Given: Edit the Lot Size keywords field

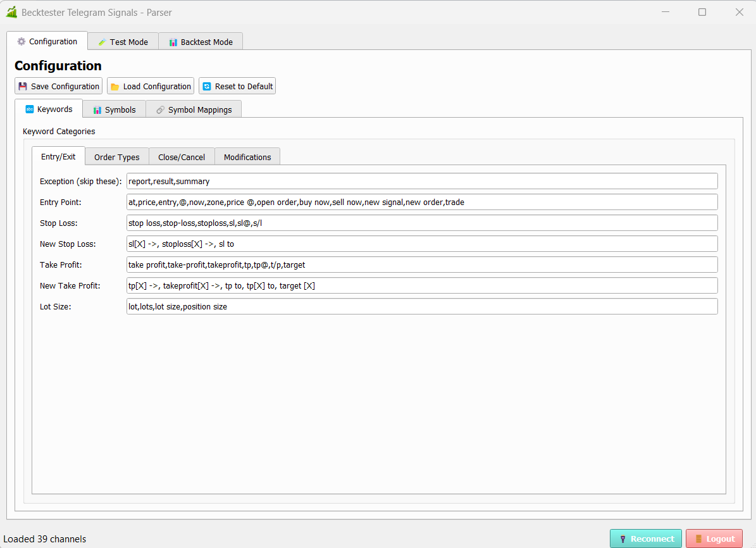Looking at the screenshot, I should click(422, 306).
